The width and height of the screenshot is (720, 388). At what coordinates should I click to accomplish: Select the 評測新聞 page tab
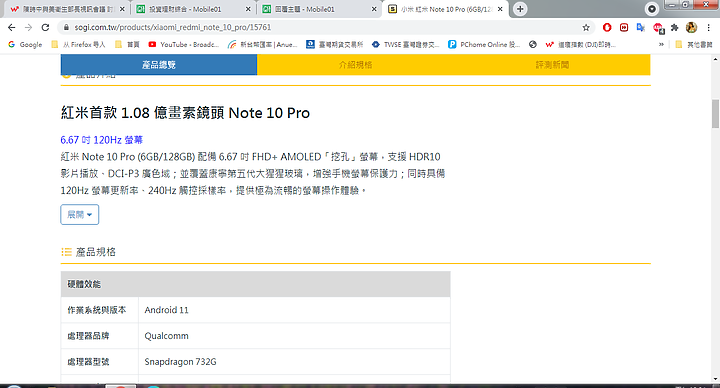[x=552, y=65]
